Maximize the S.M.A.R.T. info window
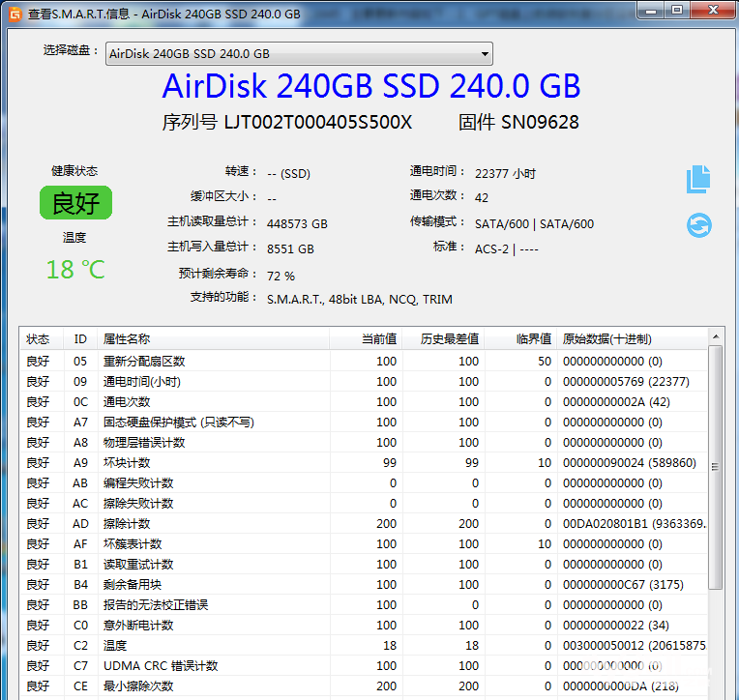 click(x=677, y=11)
